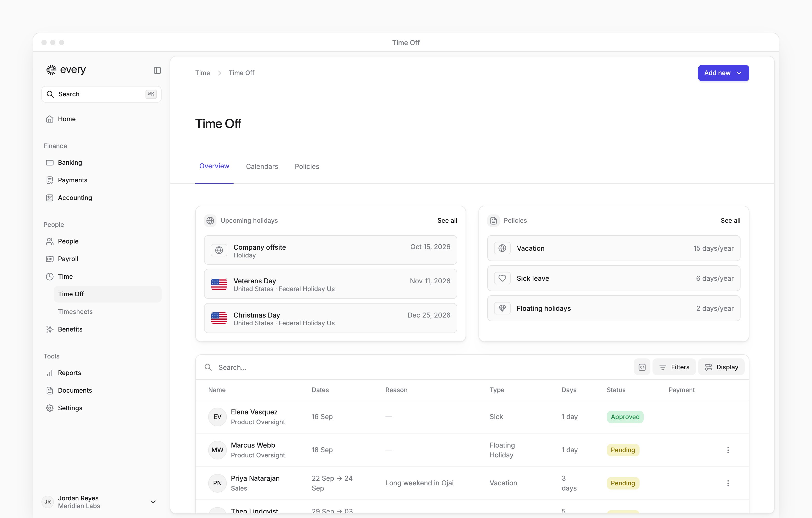812x518 pixels.
Task: Switch to the Overview tab
Action: 214,166
